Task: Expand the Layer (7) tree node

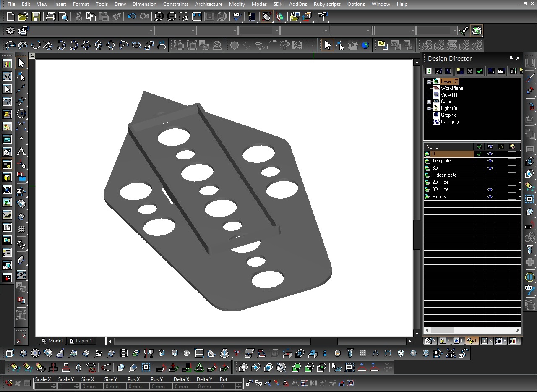Action: [x=429, y=81]
